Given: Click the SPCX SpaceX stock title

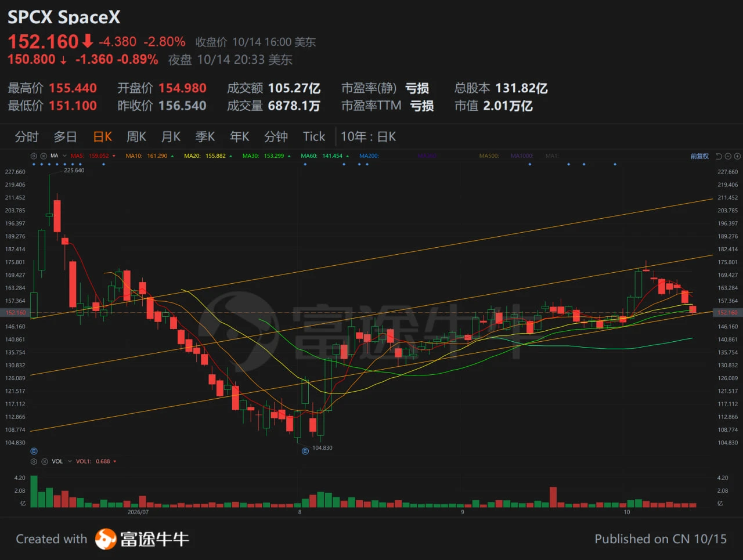Looking at the screenshot, I should click(64, 17).
